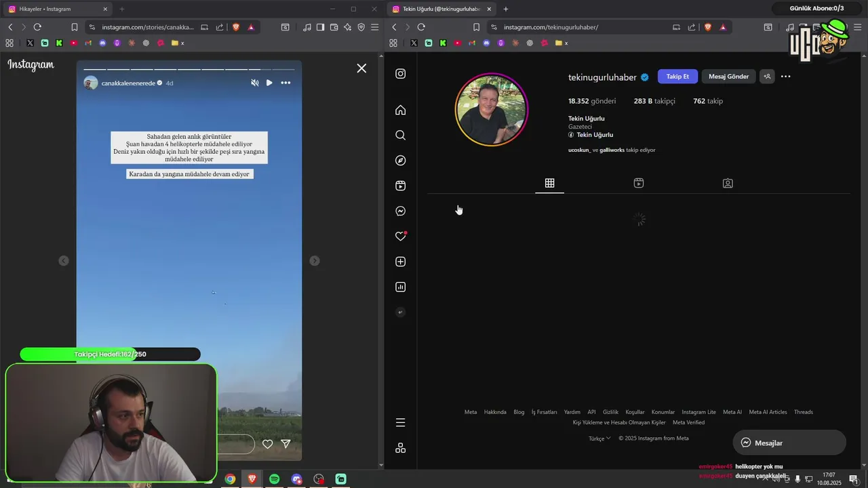The width and height of the screenshot is (868, 488).
Task: Open Notifications heart icon in sidebar
Action: click(401, 237)
